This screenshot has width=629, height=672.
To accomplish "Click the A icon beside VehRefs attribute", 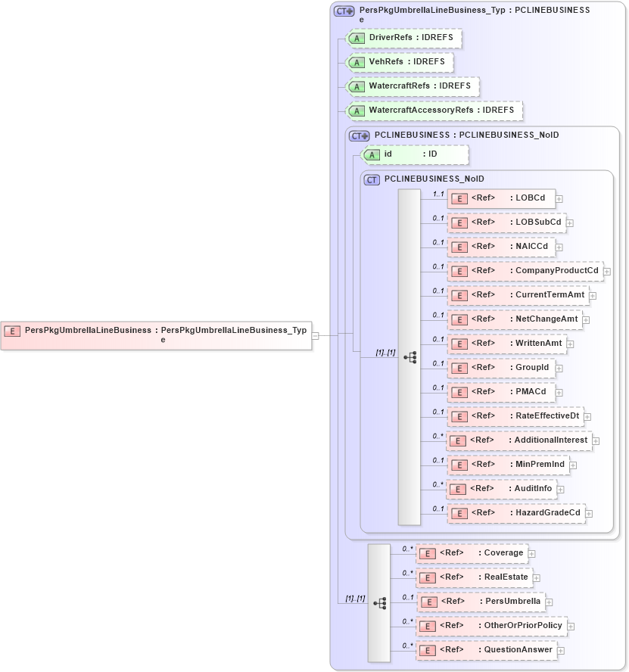I will point(356,62).
